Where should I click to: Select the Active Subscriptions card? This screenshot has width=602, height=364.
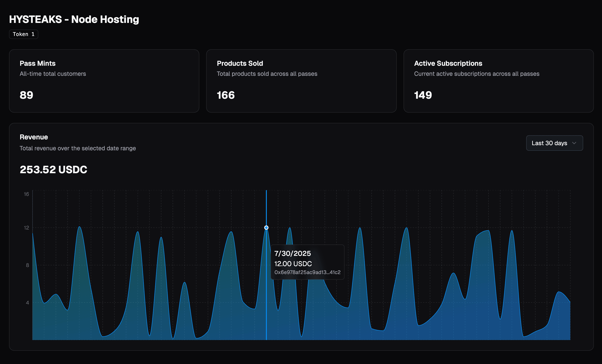pos(498,81)
